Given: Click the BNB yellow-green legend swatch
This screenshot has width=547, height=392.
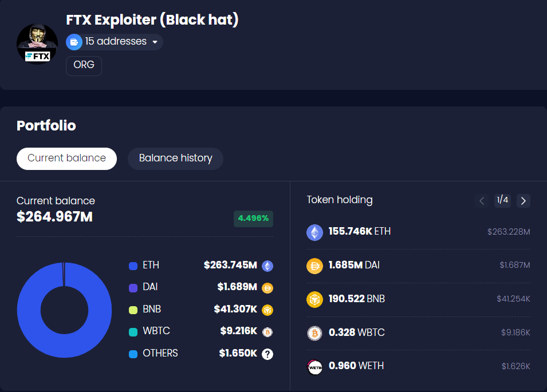Looking at the screenshot, I should 133,310.
